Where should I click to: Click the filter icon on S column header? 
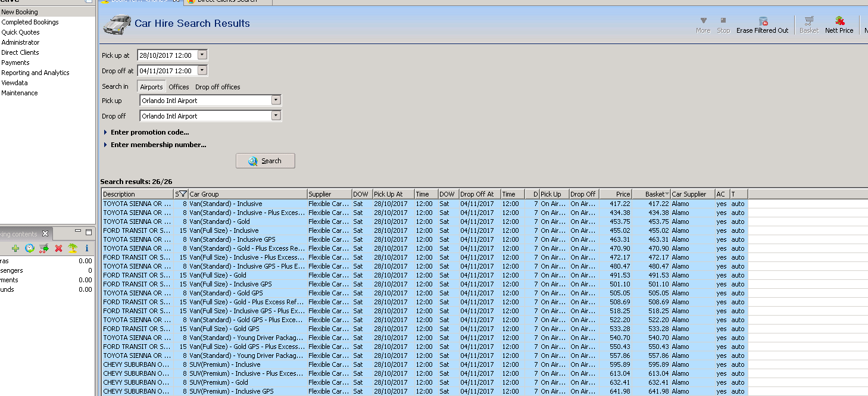click(x=183, y=194)
